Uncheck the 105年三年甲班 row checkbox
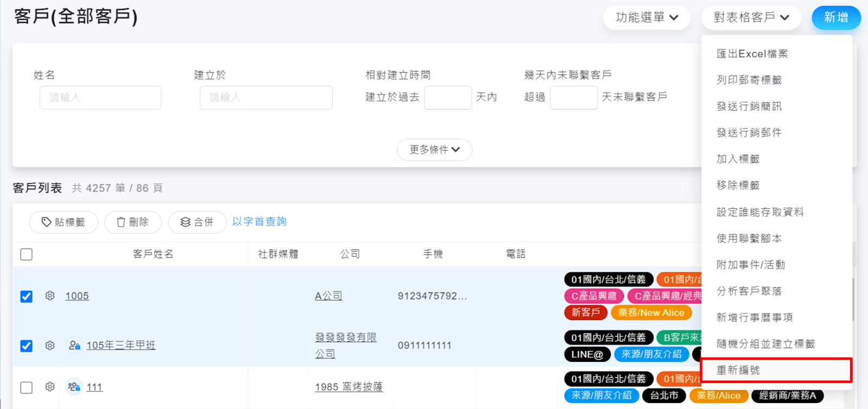Image resolution: width=868 pixels, height=409 pixels. tap(26, 346)
